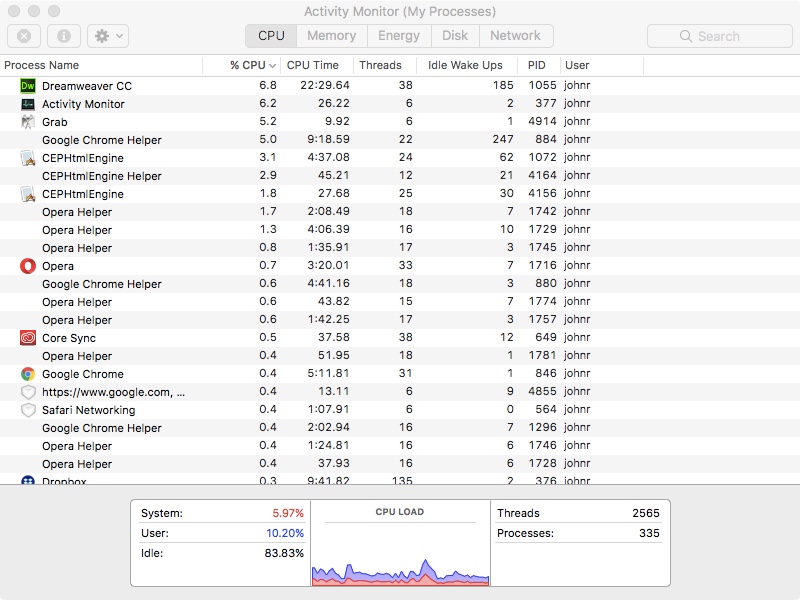Click the Quit Process stop button

[x=24, y=36]
